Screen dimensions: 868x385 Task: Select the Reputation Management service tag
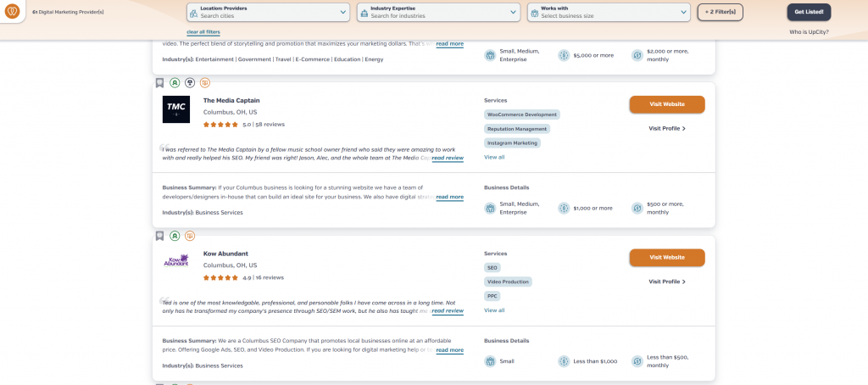point(517,129)
